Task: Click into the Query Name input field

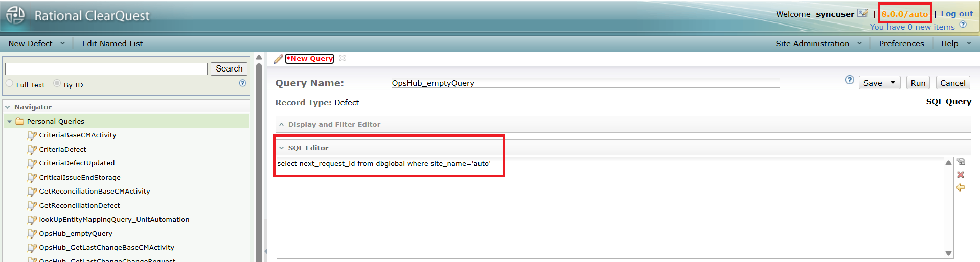Action: pos(585,83)
